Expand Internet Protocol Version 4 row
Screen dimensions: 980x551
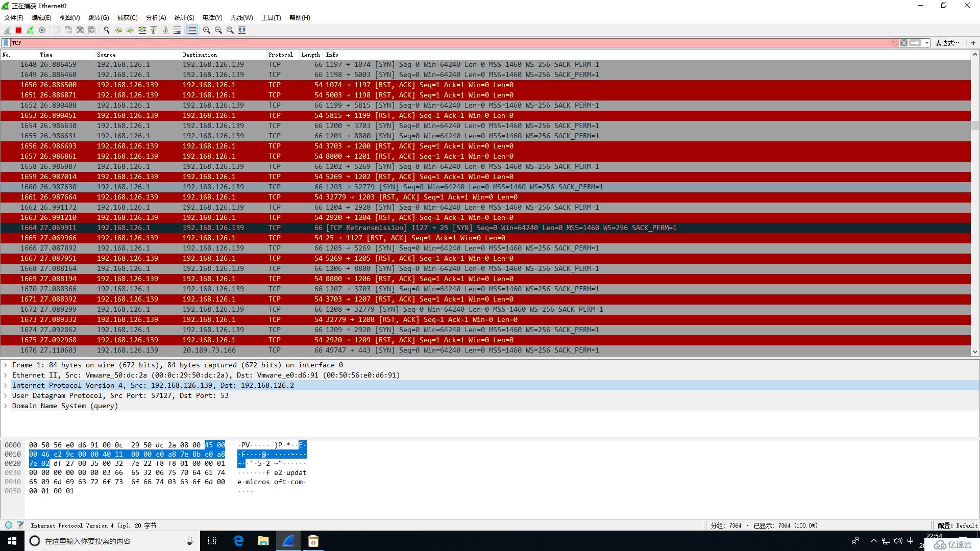(6, 385)
